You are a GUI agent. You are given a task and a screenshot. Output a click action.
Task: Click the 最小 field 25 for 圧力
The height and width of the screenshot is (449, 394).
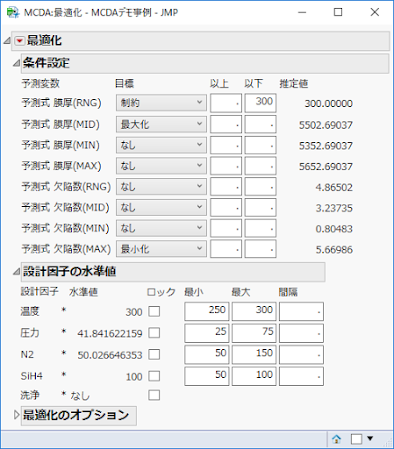pyautogui.click(x=207, y=333)
